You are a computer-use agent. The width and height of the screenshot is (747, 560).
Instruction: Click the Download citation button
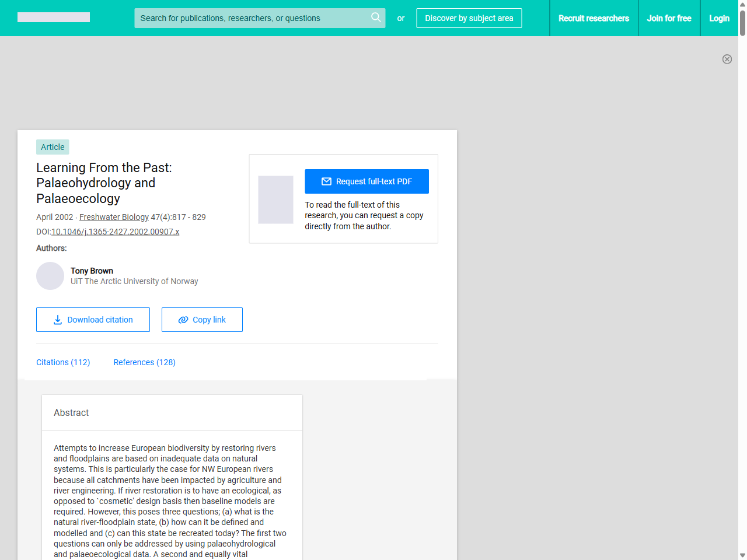(x=93, y=320)
